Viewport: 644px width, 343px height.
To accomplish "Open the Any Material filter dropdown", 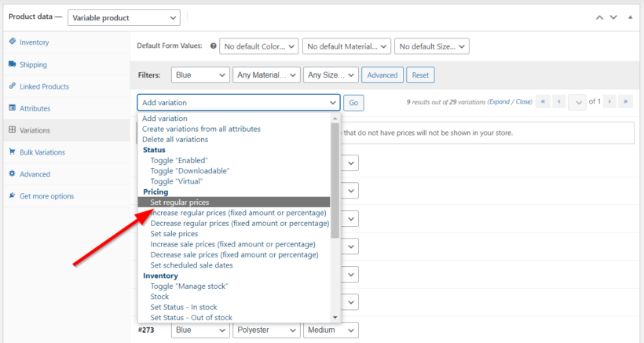I will 266,75.
